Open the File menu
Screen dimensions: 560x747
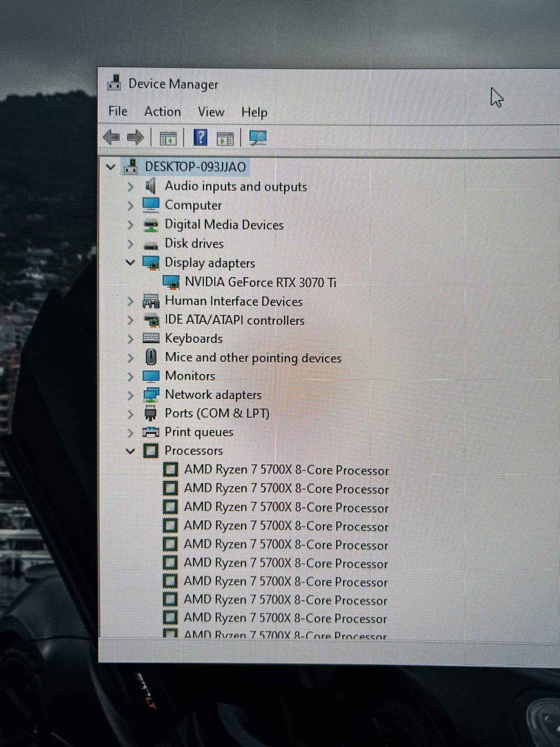click(x=118, y=111)
